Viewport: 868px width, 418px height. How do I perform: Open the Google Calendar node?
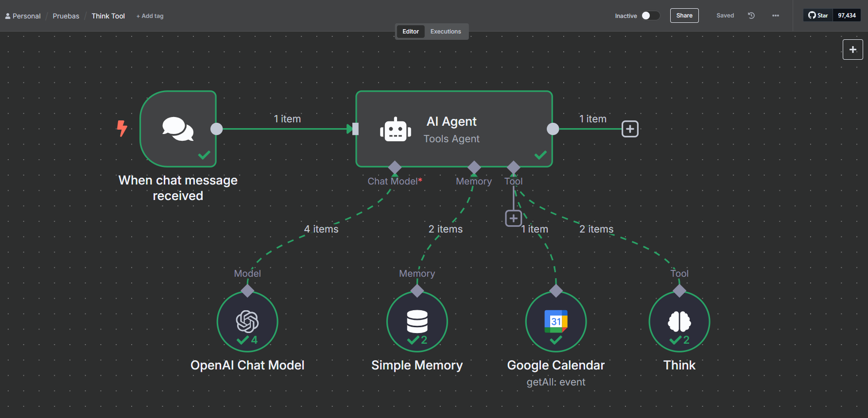(556, 321)
